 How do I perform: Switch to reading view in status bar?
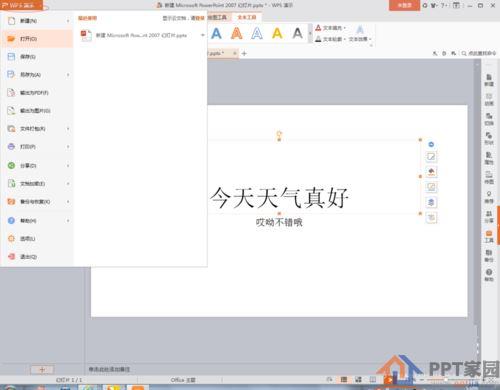point(373,379)
